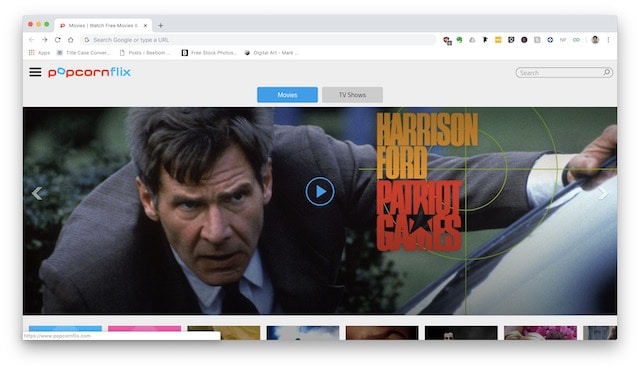Open a new browser tab

(x=161, y=25)
